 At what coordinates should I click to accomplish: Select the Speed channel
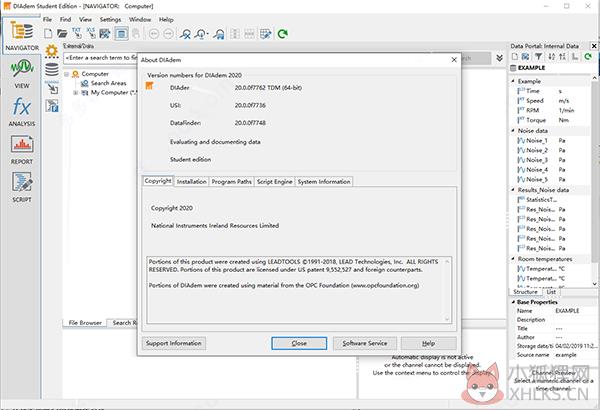pyautogui.click(x=534, y=101)
